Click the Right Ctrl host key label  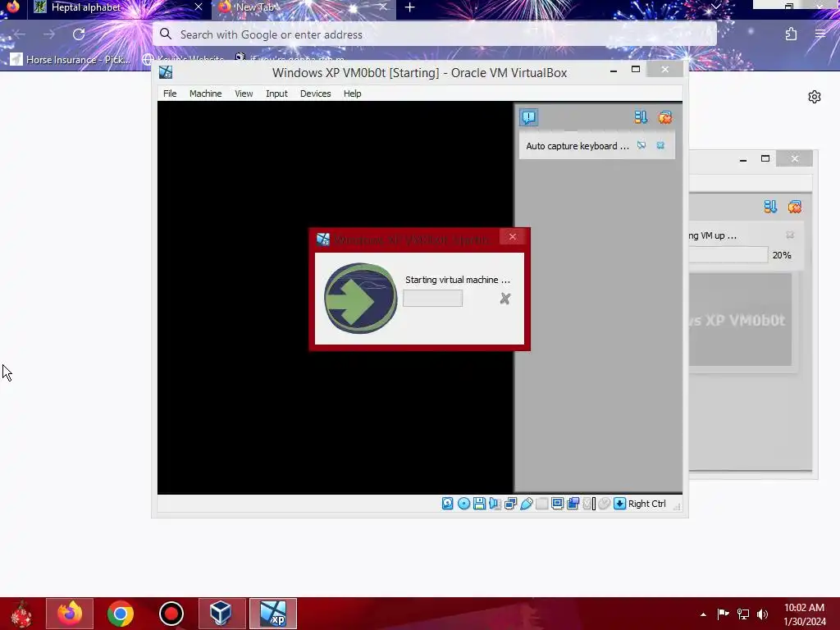(647, 504)
